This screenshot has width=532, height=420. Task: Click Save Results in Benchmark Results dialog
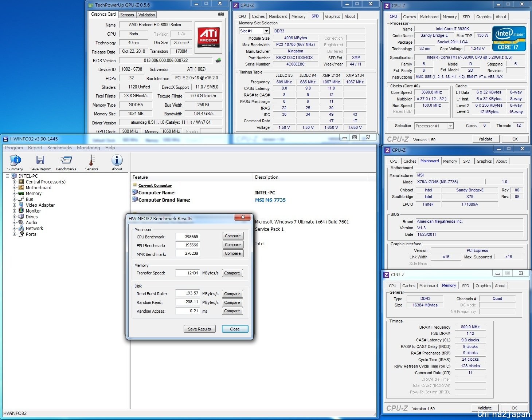click(199, 329)
